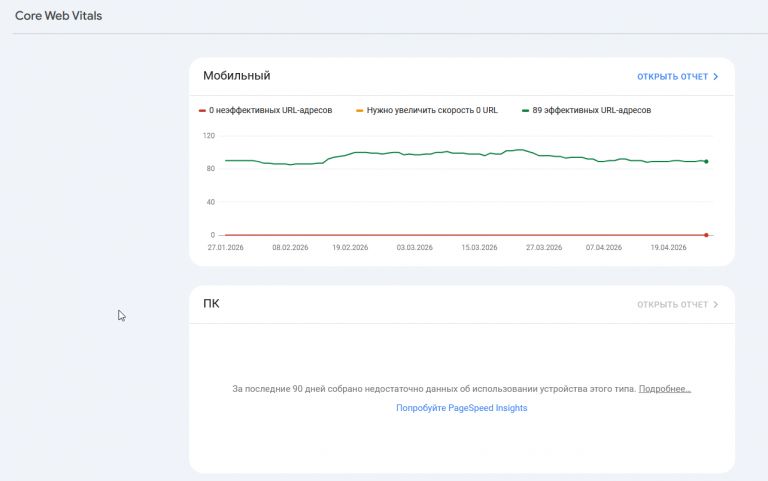Click the 120 value on the vertical axis
Image resolution: width=768 pixels, height=481 pixels.
pyautogui.click(x=208, y=135)
